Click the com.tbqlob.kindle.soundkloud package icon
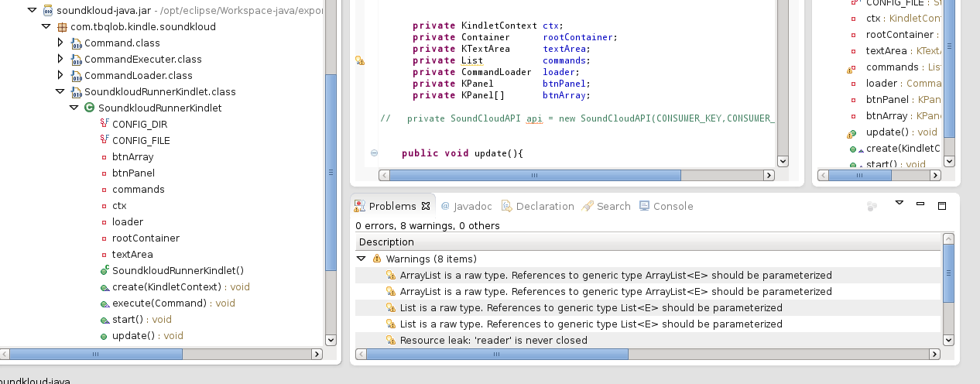Screen dimensions: 980x384 tap(62, 26)
